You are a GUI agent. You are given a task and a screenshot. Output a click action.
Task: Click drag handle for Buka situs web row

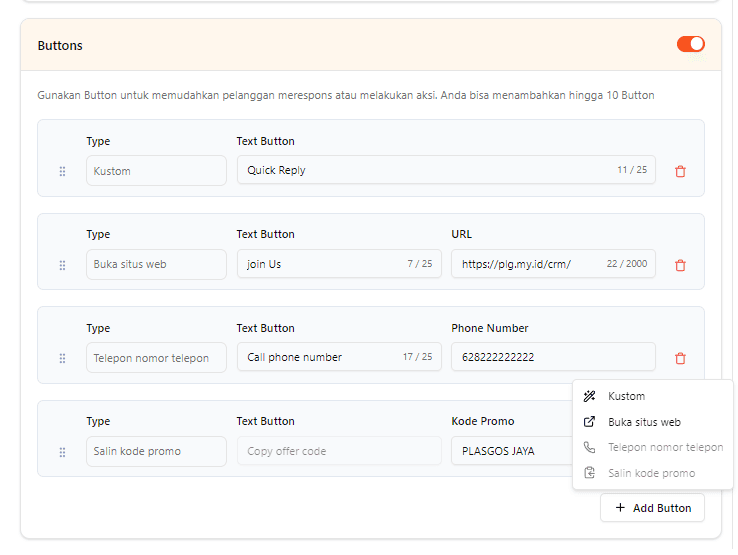[62, 265]
